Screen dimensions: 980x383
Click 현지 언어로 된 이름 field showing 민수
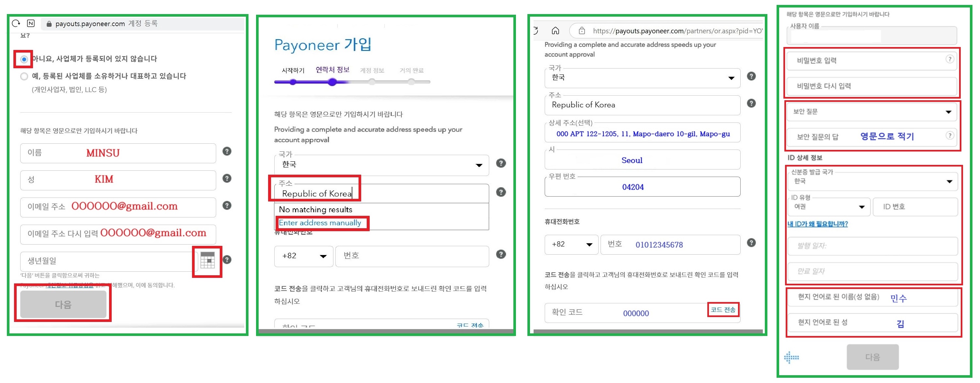coord(873,297)
